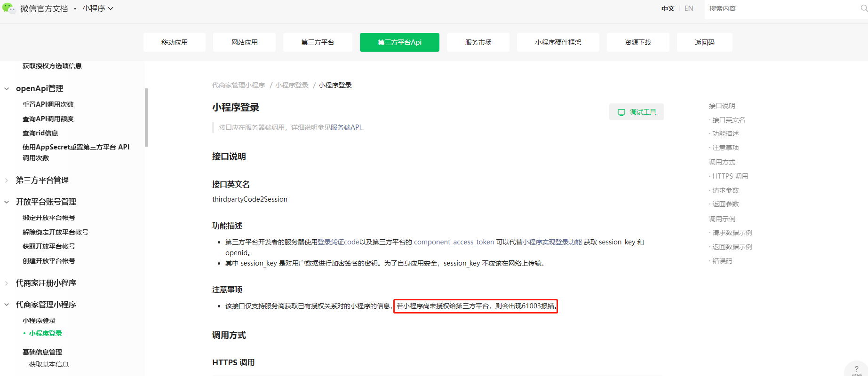Open the black 小程序登录 sidebar group
868x376 pixels.
click(x=39, y=321)
